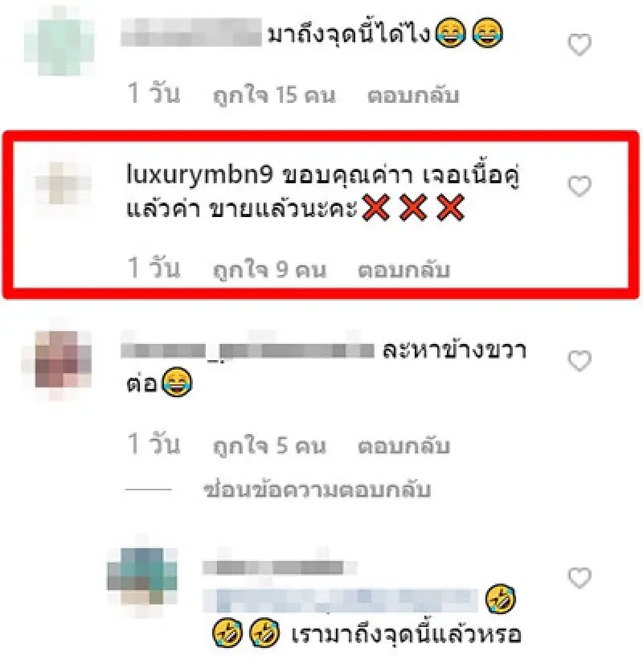Reply to the top comment with ตอบกลับ
The width and height of the screenshot is (643, 672).
413,95
